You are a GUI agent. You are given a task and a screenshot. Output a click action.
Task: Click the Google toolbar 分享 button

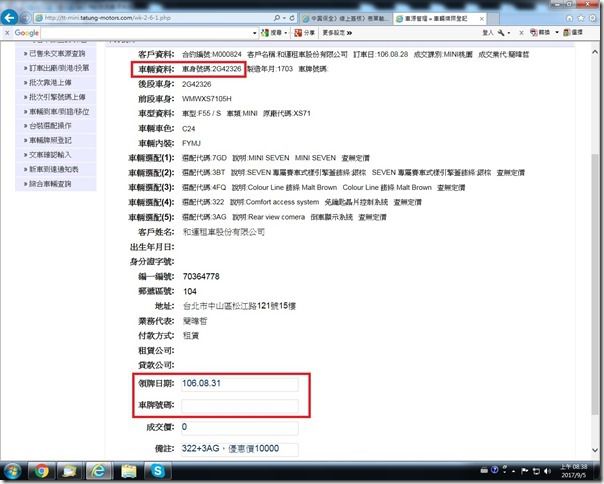[x=304, y=33]
